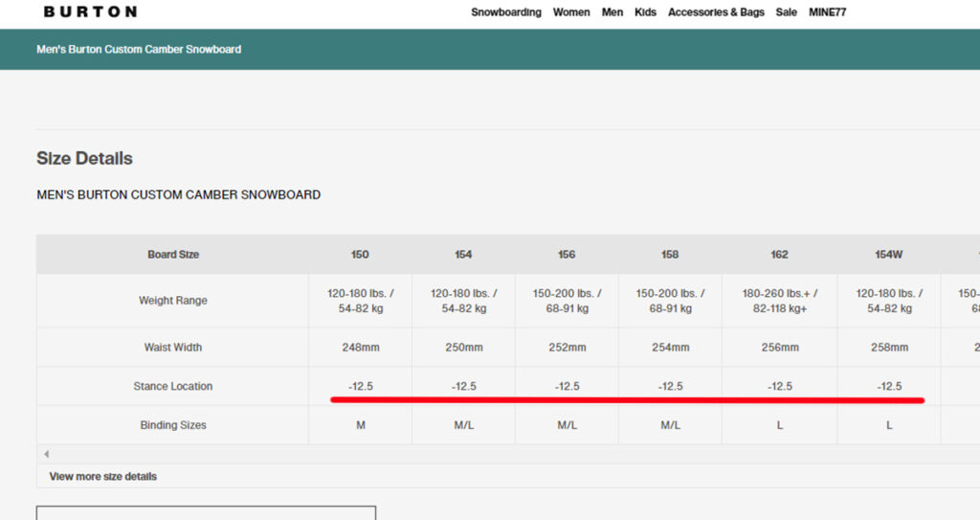
Task: Open the Accessories & Bags menu
Action: point(716,11)
